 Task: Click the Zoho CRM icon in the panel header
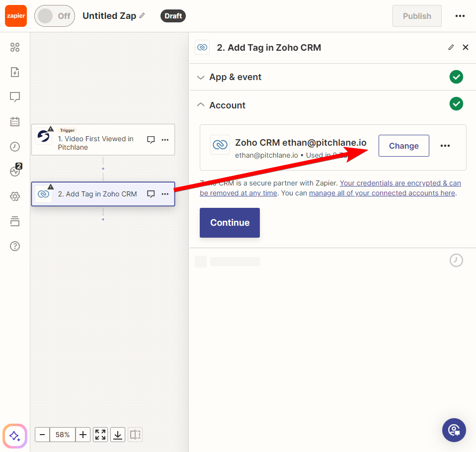point(202,47)
